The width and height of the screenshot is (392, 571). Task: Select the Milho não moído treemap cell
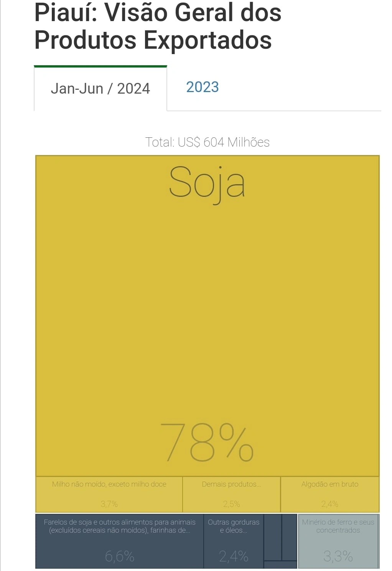click(109, 494)
